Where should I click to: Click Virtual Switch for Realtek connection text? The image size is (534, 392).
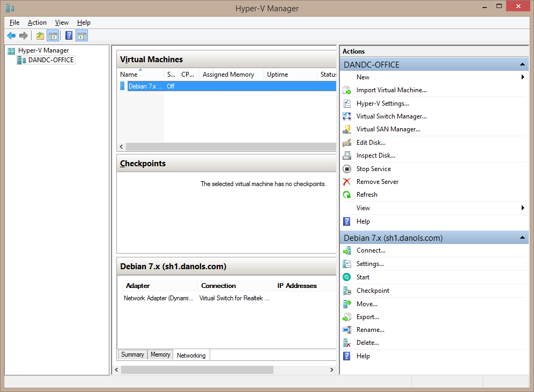click(234, 298)
